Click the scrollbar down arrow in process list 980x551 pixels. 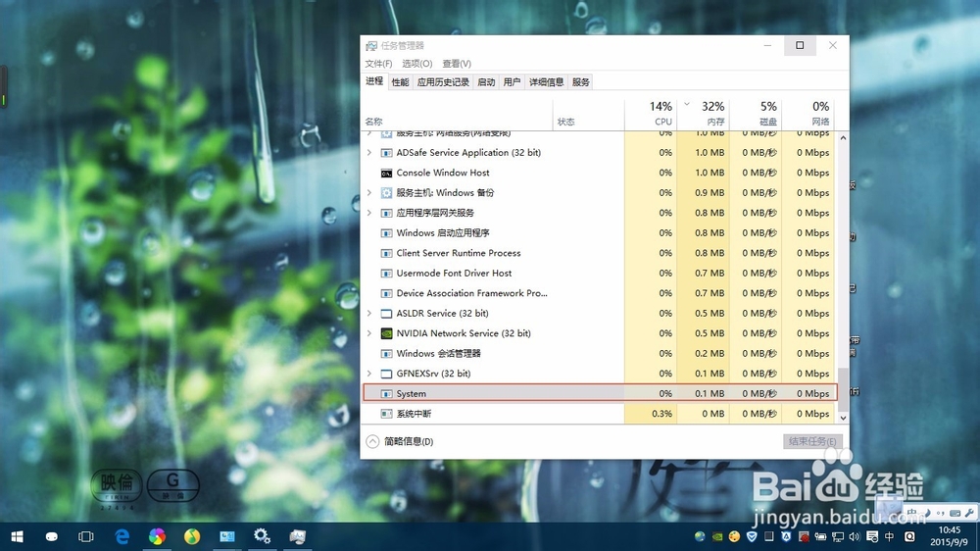click(x=843, y=418)
